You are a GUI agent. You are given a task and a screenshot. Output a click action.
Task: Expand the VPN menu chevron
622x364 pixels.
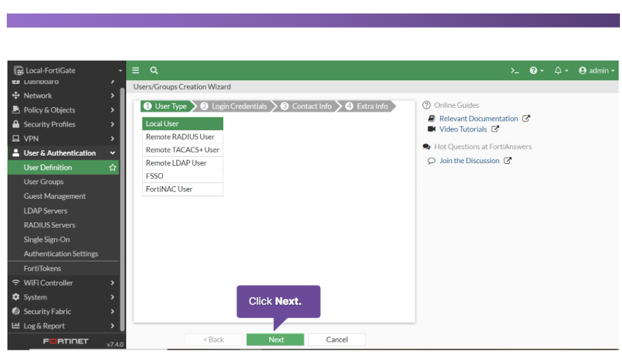click(113, 138)
